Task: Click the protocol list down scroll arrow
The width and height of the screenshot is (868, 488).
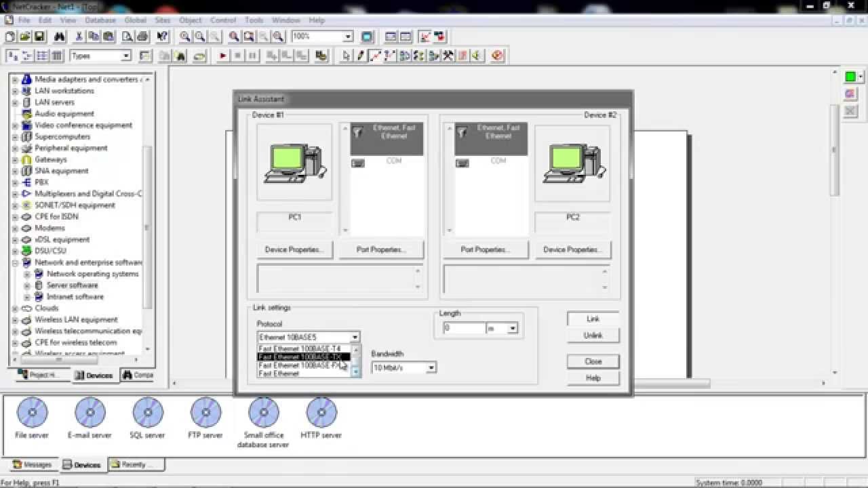Action: (355, 372)
